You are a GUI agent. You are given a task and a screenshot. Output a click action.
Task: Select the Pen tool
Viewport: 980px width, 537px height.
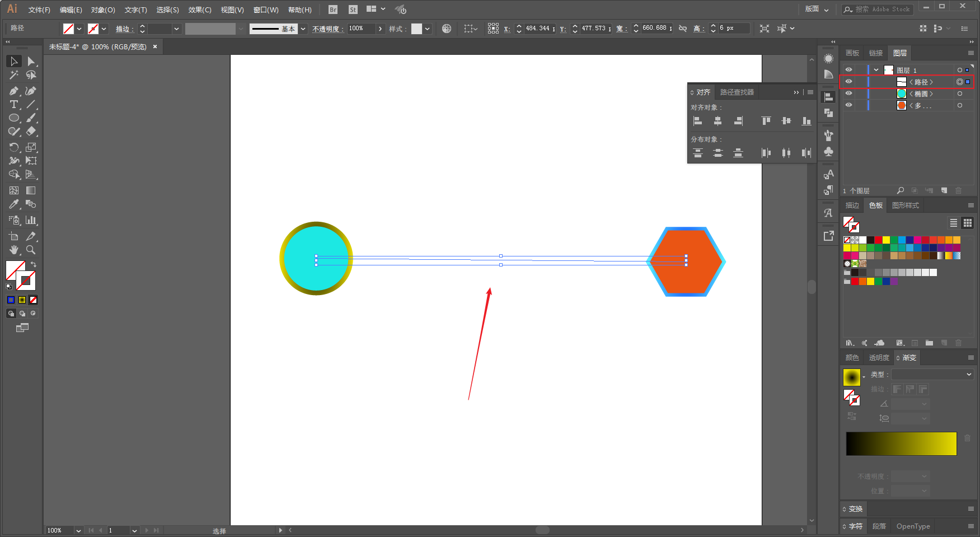(14, 91)
